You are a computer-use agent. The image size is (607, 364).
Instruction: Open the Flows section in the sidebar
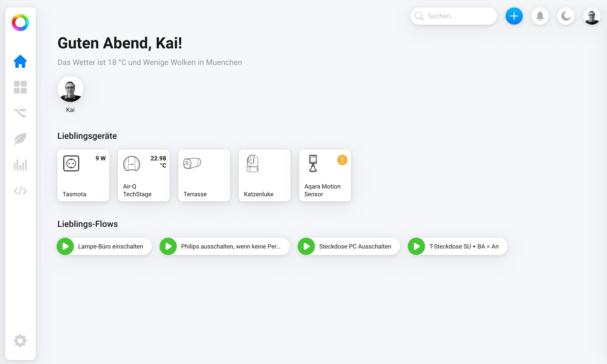tap(20, 113)
